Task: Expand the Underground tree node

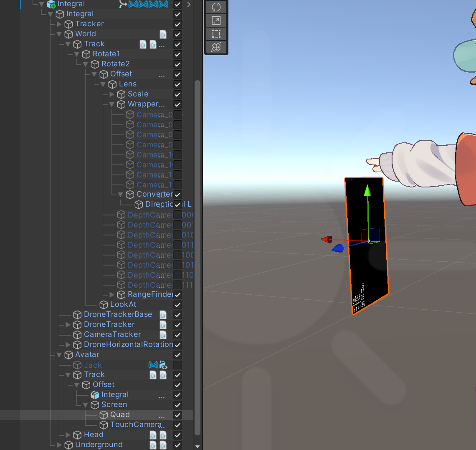Action: [x=59, y=445]
